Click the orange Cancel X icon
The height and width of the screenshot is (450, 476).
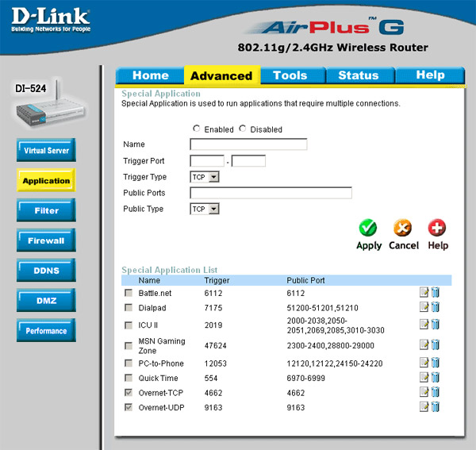(402, 228)
